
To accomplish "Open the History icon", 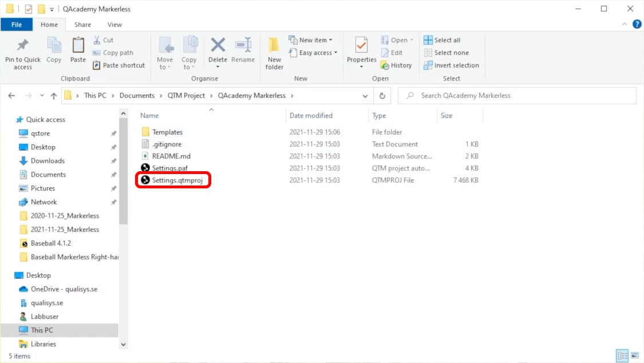I will point(396,65).
